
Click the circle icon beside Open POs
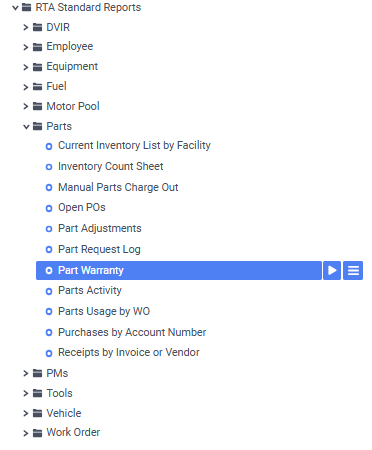click(x=49, y=208)
